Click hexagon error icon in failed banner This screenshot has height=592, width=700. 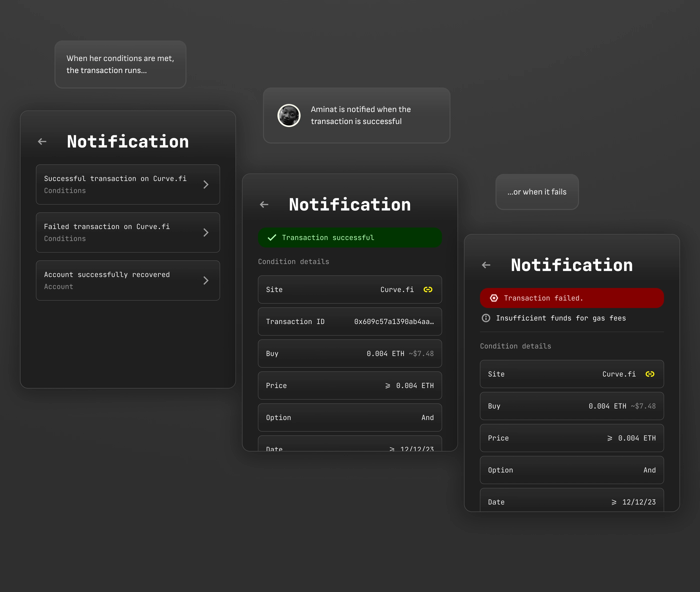coord(494,298)
